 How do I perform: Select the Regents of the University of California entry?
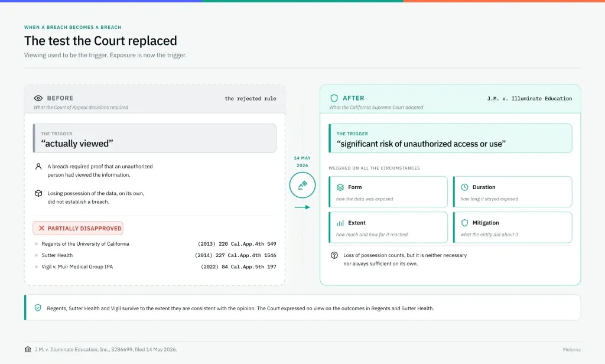[155, 244]
